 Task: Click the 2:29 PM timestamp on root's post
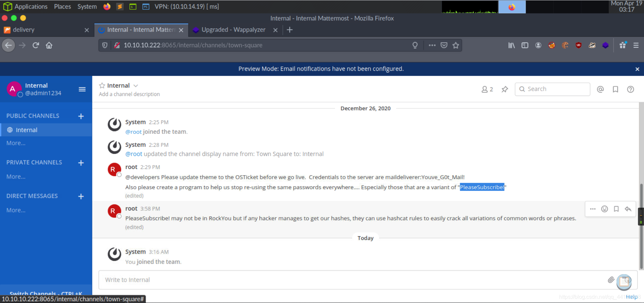(150, 167)
